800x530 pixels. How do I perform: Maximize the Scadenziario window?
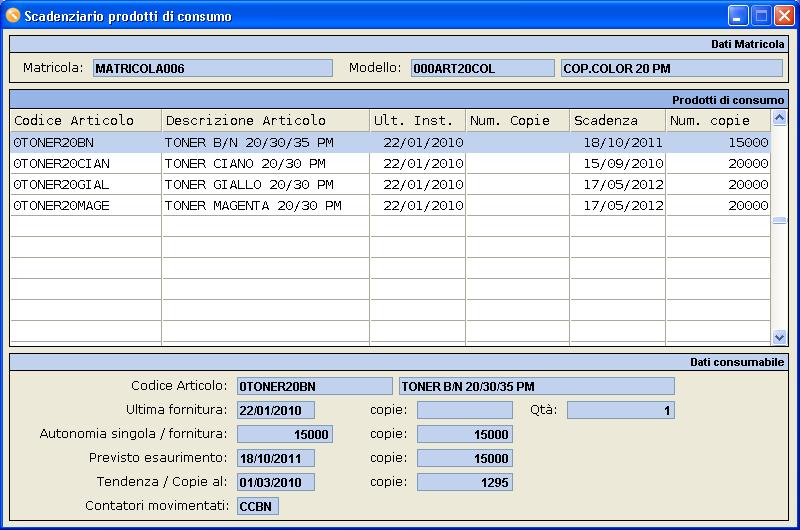761,16
